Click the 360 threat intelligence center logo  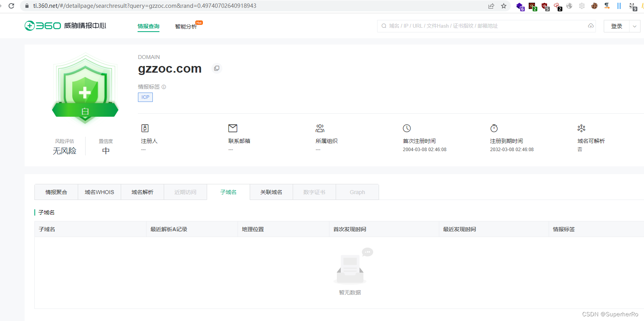(x=65, y=26)
